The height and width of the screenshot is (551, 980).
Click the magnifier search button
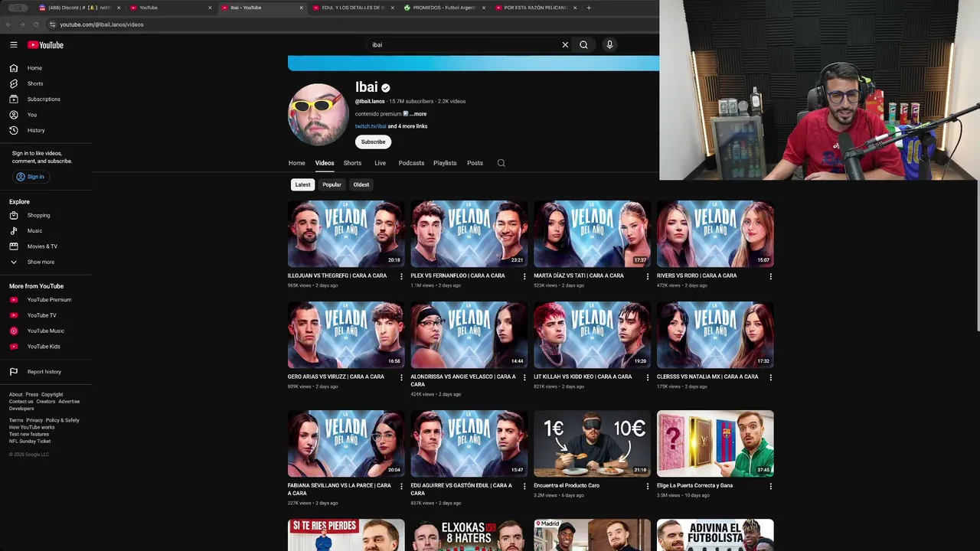click(583, 44)
